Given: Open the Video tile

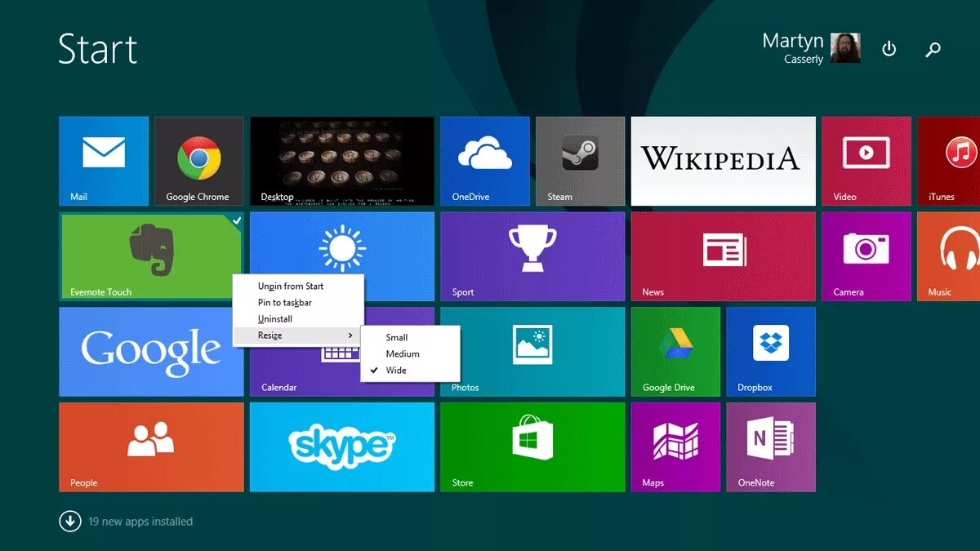Looking at the screenshot, I should click(x=866, y=161).
